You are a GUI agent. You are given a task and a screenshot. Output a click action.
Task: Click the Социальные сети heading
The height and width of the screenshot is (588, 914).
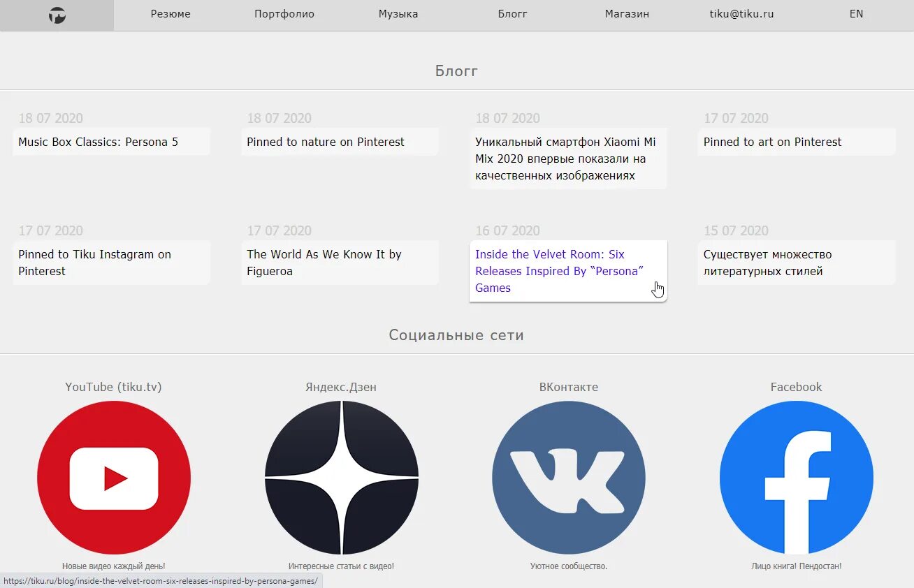point(456,335)
